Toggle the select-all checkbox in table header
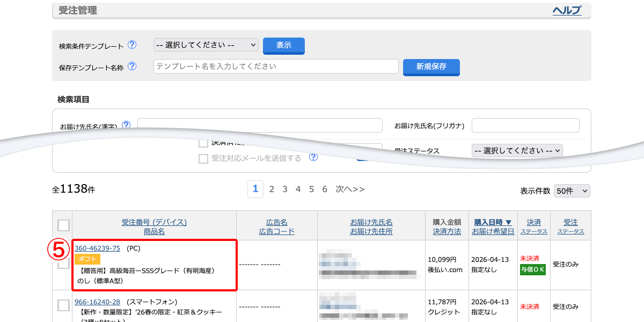The width and height of the screenshot is (644, 322). 63,225
